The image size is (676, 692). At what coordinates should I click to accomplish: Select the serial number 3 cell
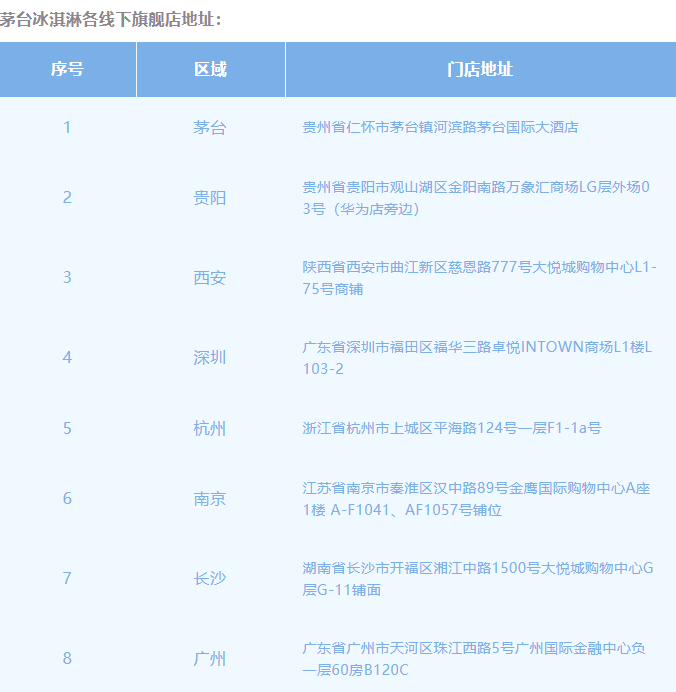click(x=67, y=278)
